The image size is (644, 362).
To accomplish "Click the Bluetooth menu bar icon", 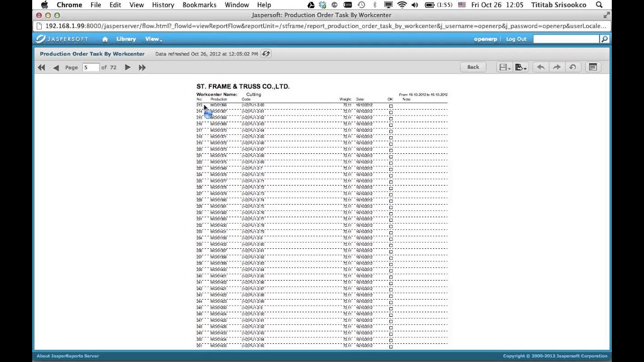I will [374, 5].
